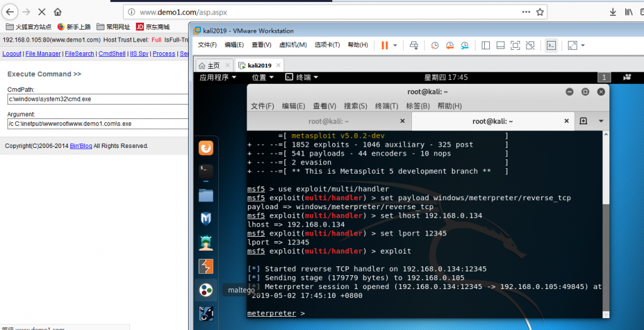Expand the VMware power options dropdown arrow
This screenshot has width=644, height=330.
[396, 45]
